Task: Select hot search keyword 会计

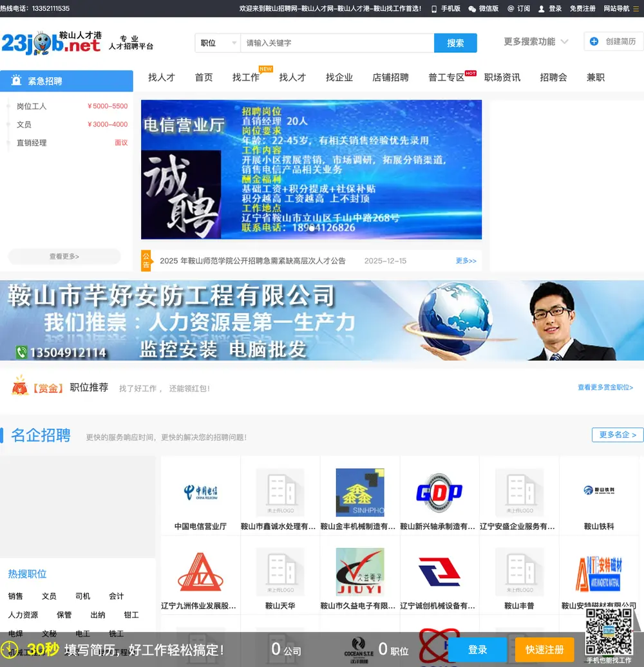Action: click(116, 596)
